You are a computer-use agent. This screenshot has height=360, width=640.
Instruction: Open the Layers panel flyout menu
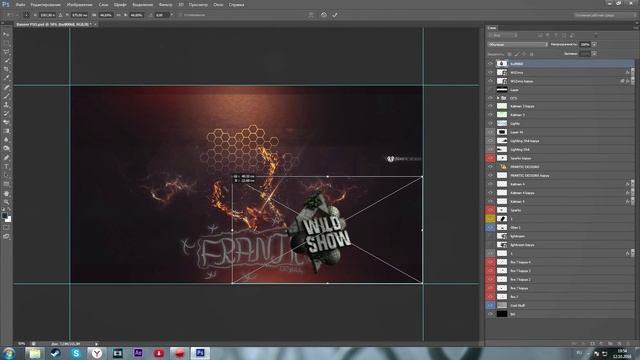coord(636,28)
